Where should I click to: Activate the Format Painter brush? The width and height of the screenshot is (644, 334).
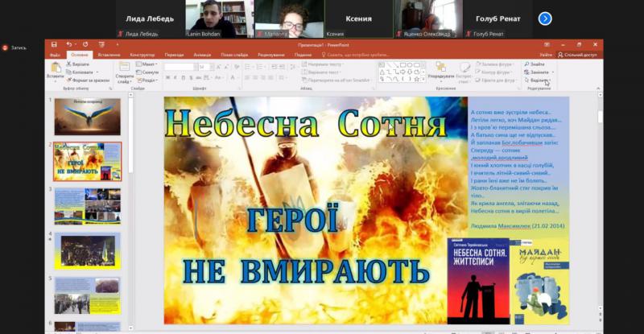tap(89, 80)
